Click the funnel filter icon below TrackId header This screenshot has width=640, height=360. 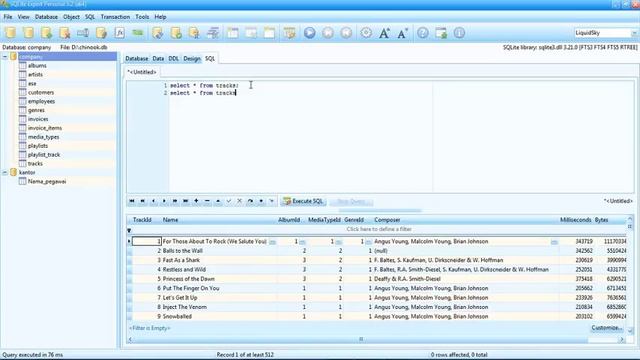(129, 231)
